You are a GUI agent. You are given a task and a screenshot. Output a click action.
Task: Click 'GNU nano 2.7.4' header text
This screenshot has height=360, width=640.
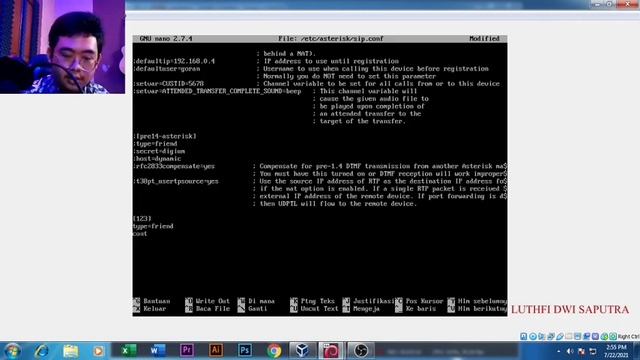click(166, 38)
